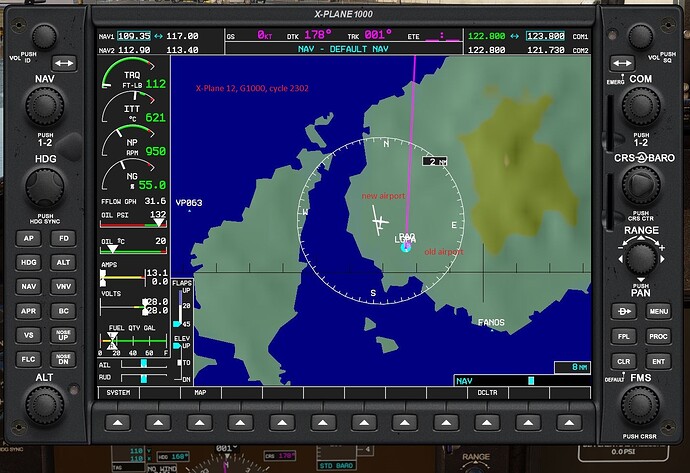Viewport: 690px width, 473px height.
Task: Click the FUEL QTY GAL gauge
Action: [133, 341]
